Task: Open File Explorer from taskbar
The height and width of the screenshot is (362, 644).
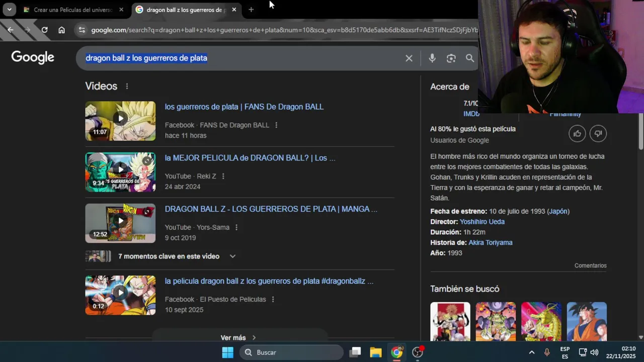Action: pyautogui.click(x=376, y=352)
